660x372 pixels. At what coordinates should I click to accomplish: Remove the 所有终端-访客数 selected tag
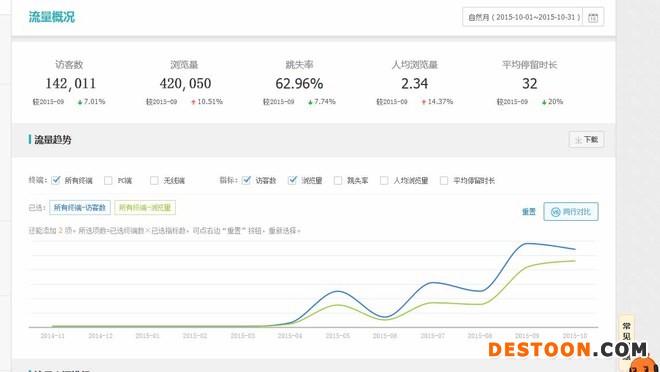click(x=80, y=207)
